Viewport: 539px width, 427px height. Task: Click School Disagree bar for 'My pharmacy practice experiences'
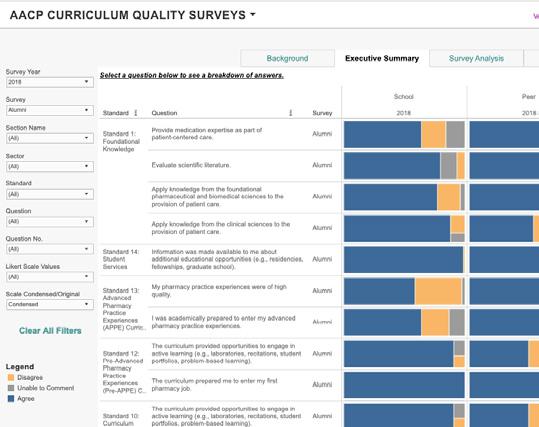pos(438,291)
